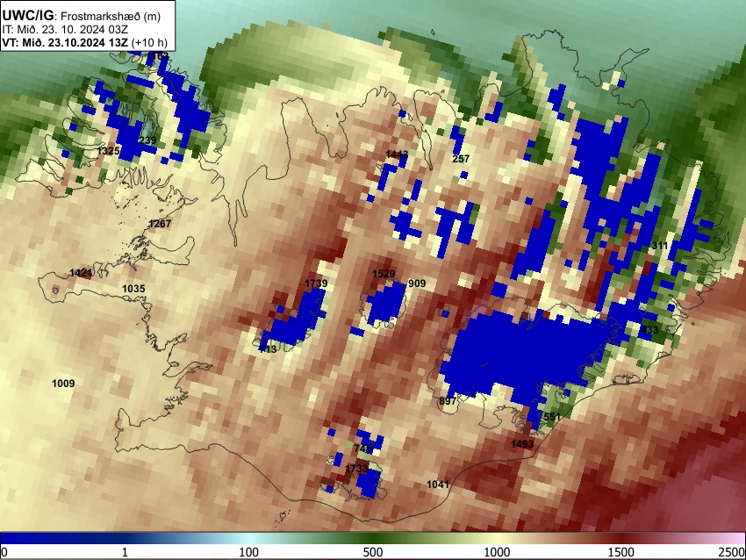The width and height of the screenshot is (746, 560).
Task: Select the VT: Mið. 23.10.2024 13Z line
Action: click(x=84, y=42)
